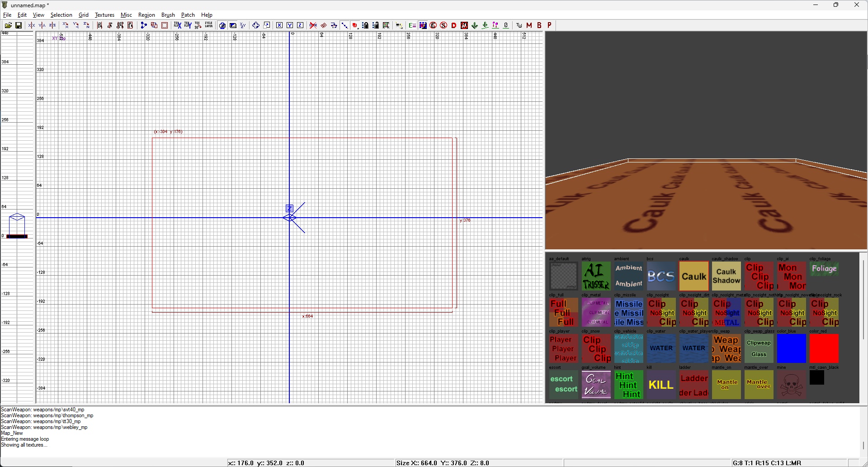Rotate selection around X axis

tap(66, 26)
